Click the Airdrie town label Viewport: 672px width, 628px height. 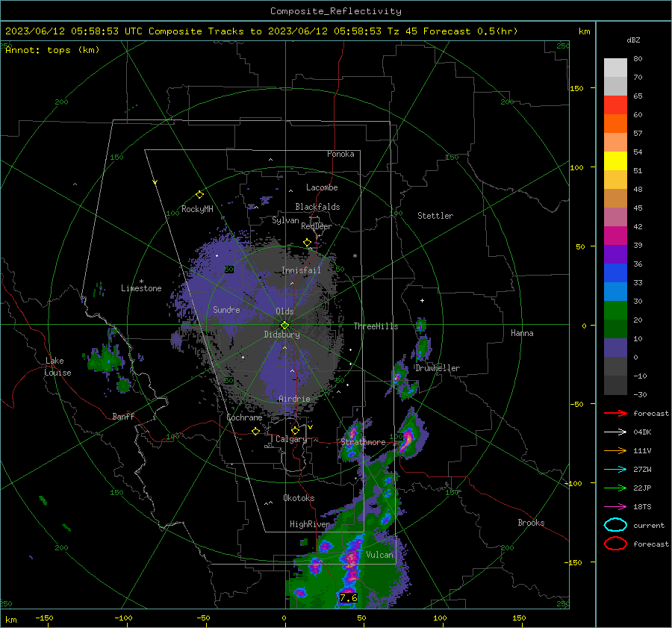[294, 399]
